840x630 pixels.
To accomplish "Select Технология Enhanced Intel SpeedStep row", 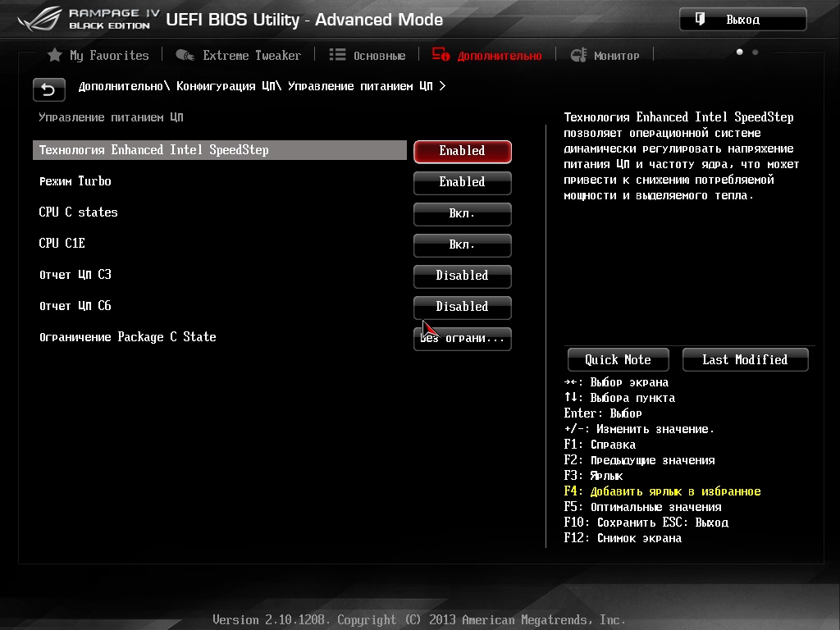I will (220, 150).
